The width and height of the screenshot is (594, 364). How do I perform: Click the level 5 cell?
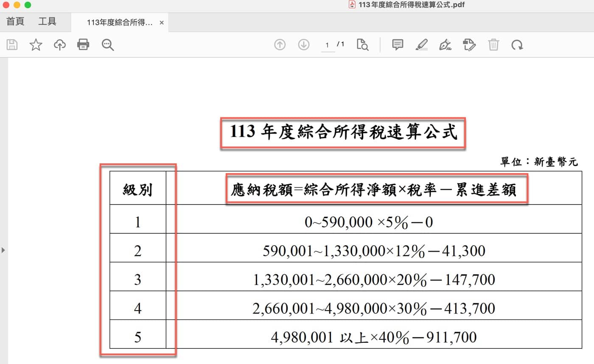[x=138, y=334]
